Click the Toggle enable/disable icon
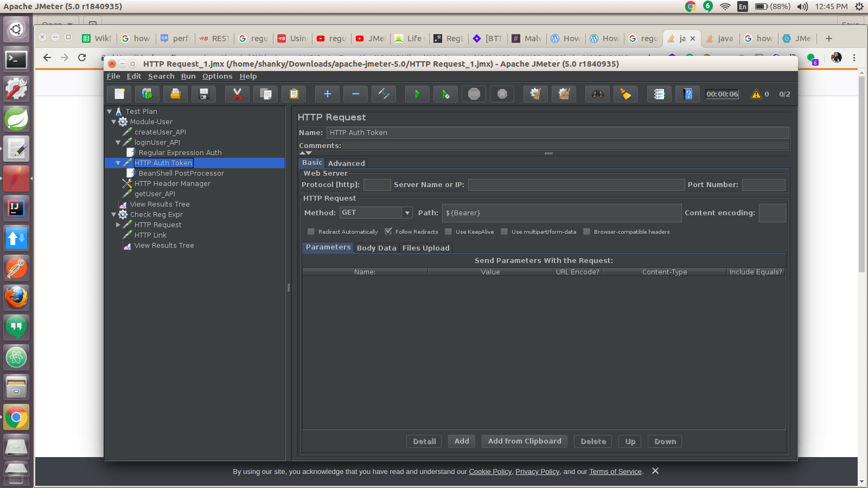Viewport: 868px width, 488px height. coord(384,94)
